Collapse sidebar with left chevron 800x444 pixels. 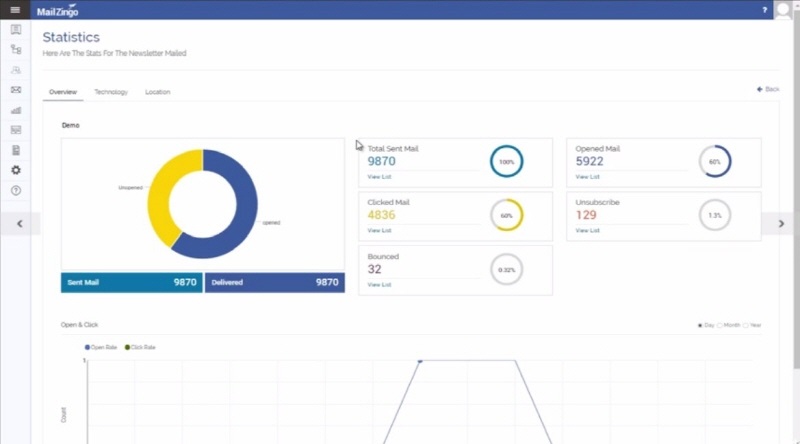[19, 224]
